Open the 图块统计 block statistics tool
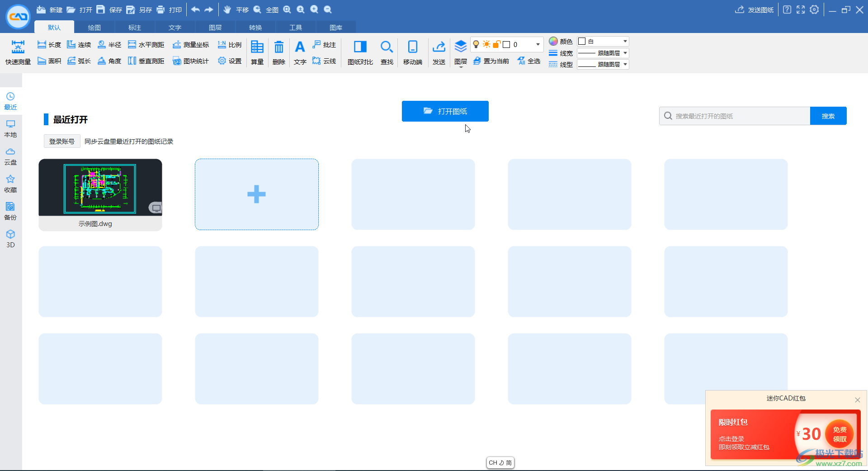The height and width of the screenshot is (471, 868). coord(190,61)
